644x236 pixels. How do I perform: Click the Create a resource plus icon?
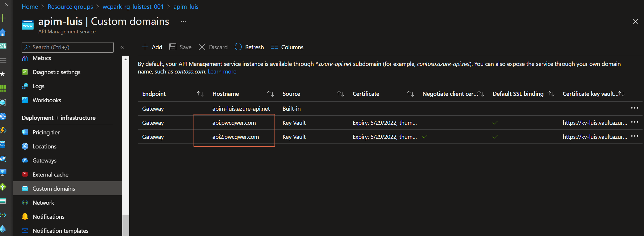[x=3, y=18]
